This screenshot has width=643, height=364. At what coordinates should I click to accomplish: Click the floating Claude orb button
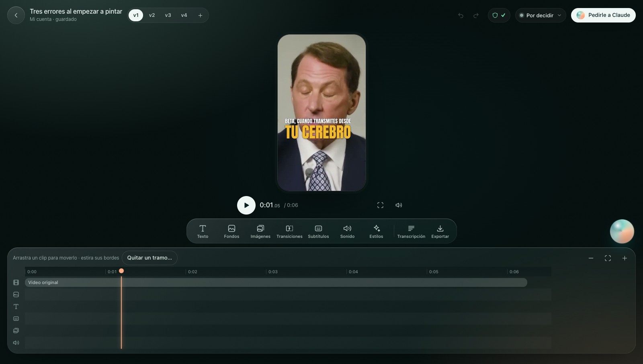(622, 231)
